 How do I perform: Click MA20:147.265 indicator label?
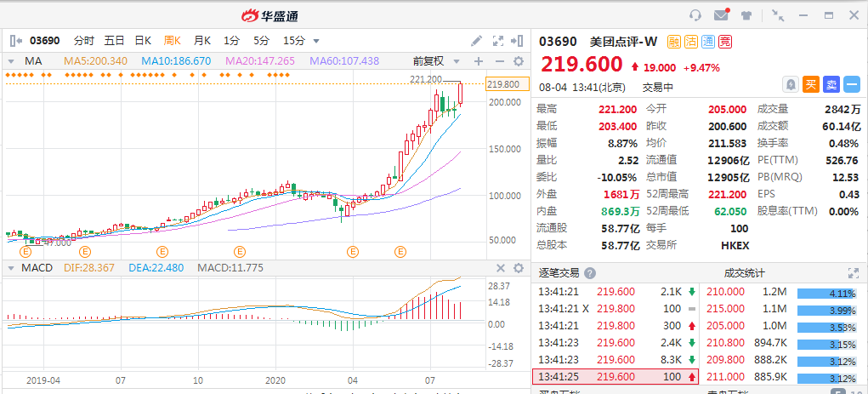(x=260, y=61)
